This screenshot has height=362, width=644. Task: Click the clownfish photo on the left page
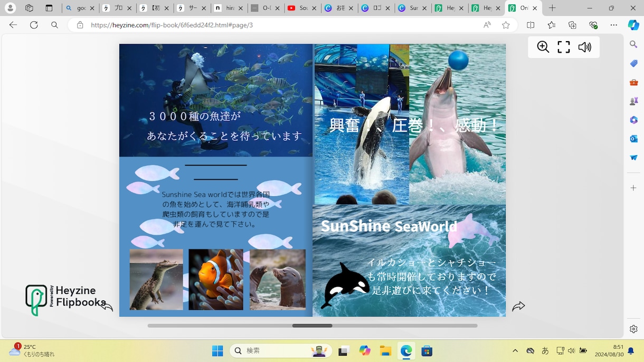click(x=216, y=280)
